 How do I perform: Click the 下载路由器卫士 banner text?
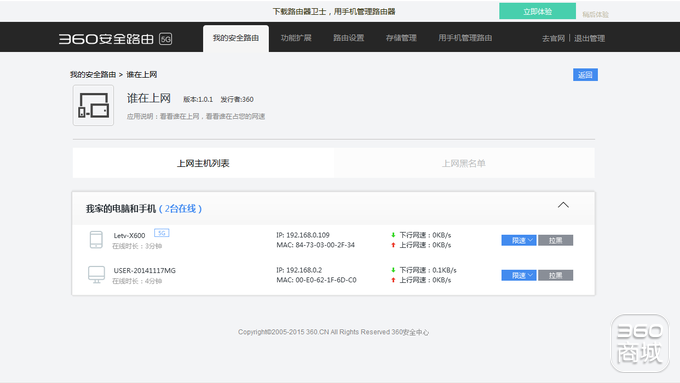click(x=333, y=11)
